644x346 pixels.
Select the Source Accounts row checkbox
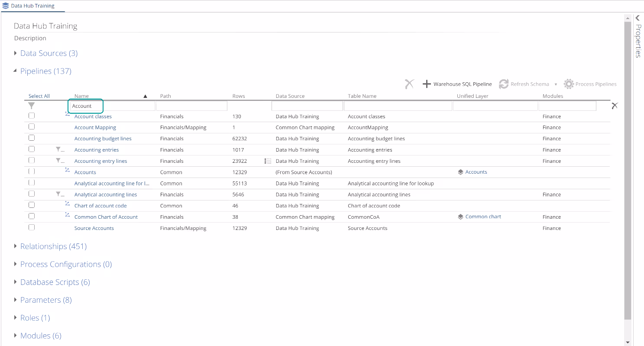[32, 227]
